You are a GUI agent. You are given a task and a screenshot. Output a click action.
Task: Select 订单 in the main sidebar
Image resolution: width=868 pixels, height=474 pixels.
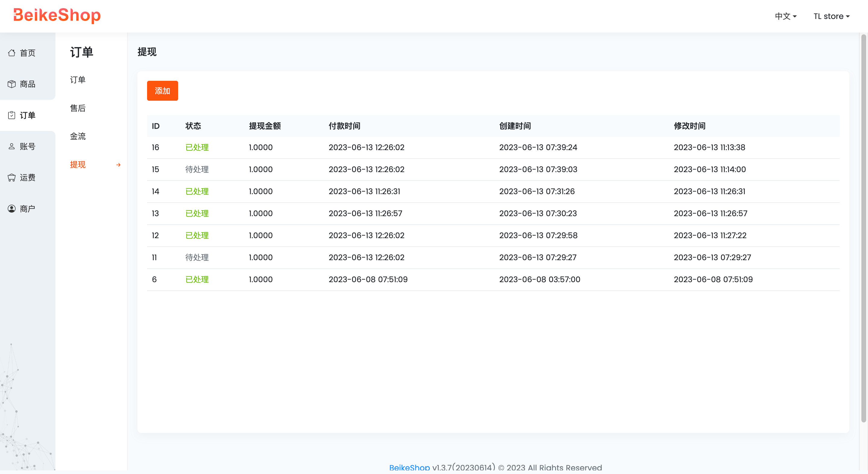pyautogui.click(x=28, y=115)
